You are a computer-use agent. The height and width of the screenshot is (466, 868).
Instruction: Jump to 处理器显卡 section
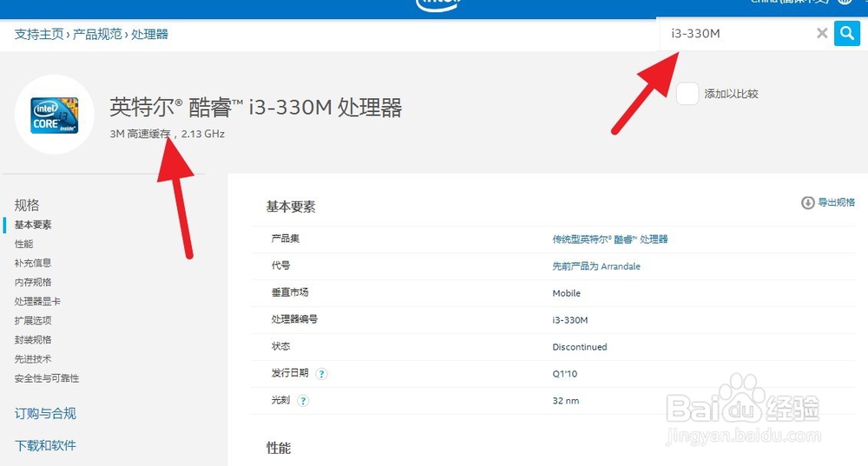point(37,302)
